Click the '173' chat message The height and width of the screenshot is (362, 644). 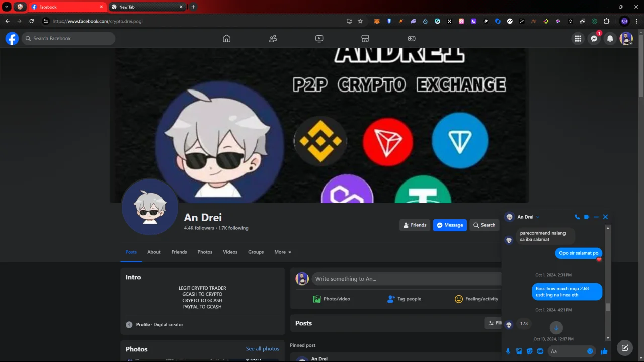[524, 324]
